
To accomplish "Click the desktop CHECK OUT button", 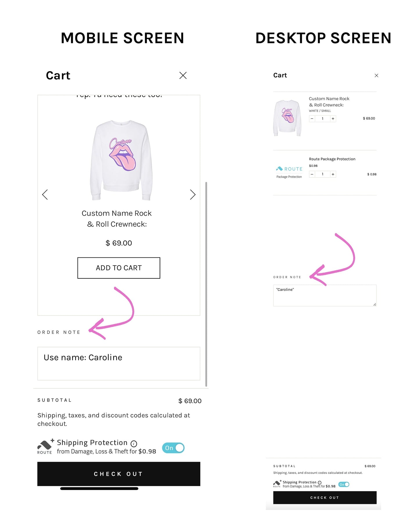I will [x=325, y=498].
